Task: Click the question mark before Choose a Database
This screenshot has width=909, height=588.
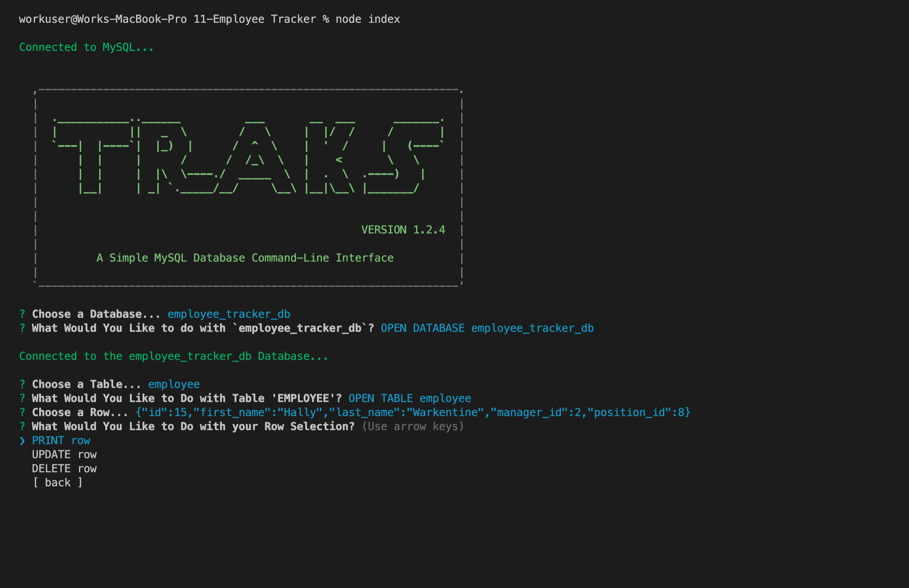Action: tap(22, 314)
